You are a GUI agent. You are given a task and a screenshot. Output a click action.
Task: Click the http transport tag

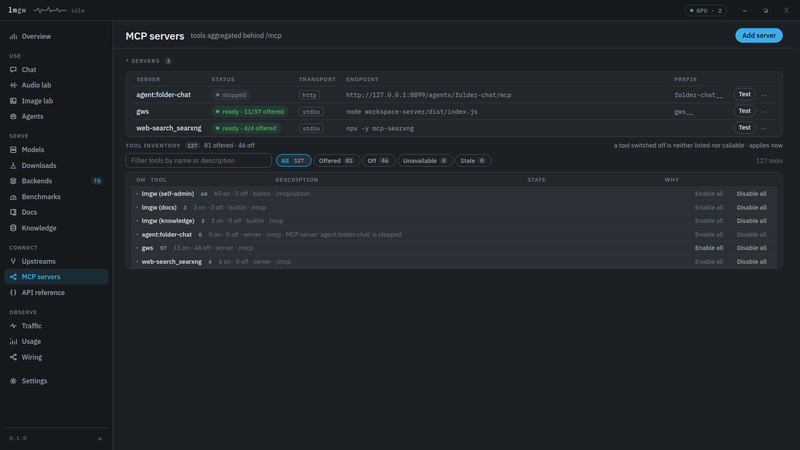309,95
